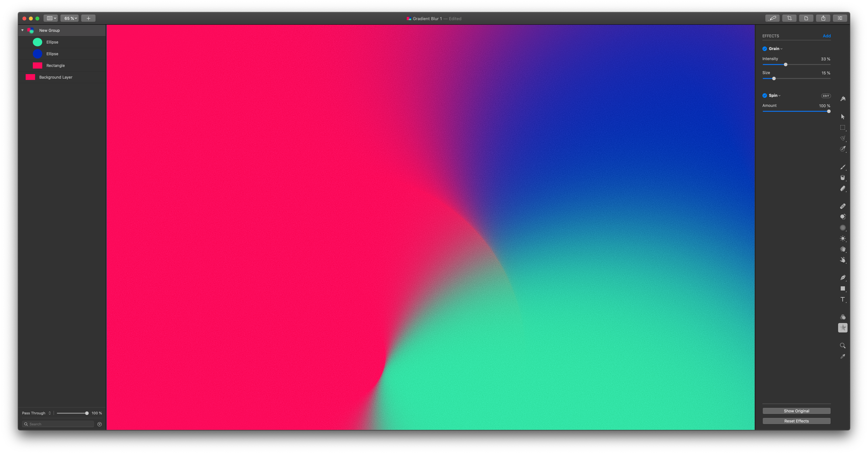Select the Zoom tool in toolbar
The width and height of the screenshot is (868, 454).
tap(843, 345)
